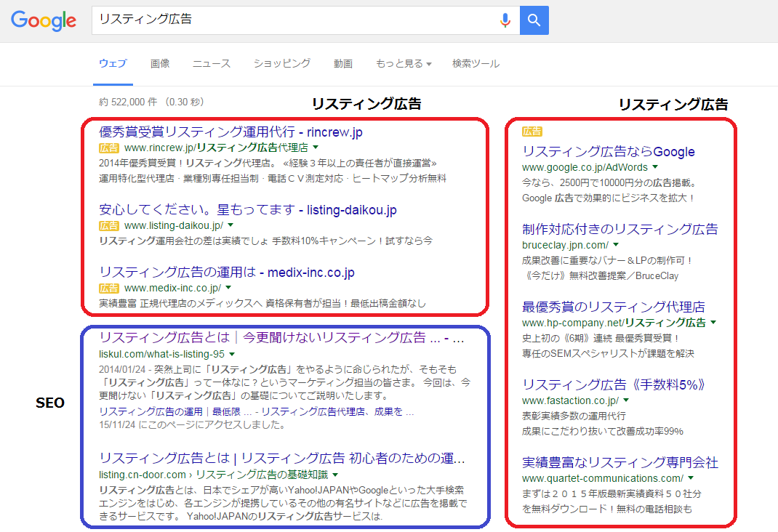Open the ニュース tab
This screenshot has width=778, height=532.
coord(212,63)
